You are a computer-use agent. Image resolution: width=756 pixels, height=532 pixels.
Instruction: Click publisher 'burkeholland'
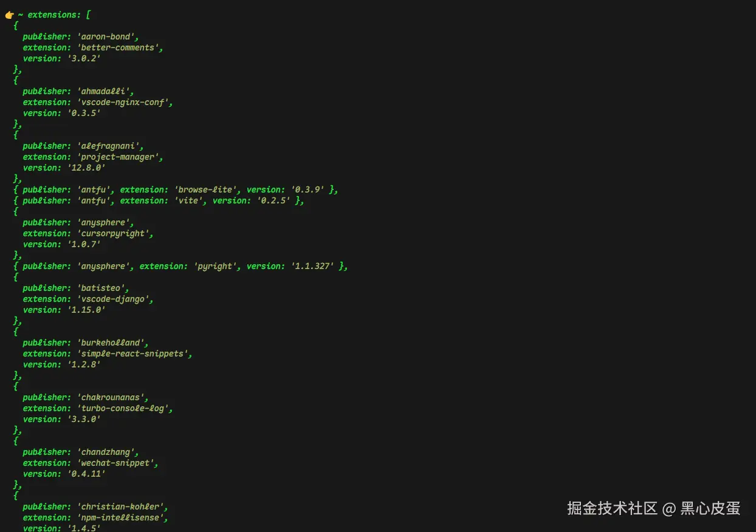110,343
